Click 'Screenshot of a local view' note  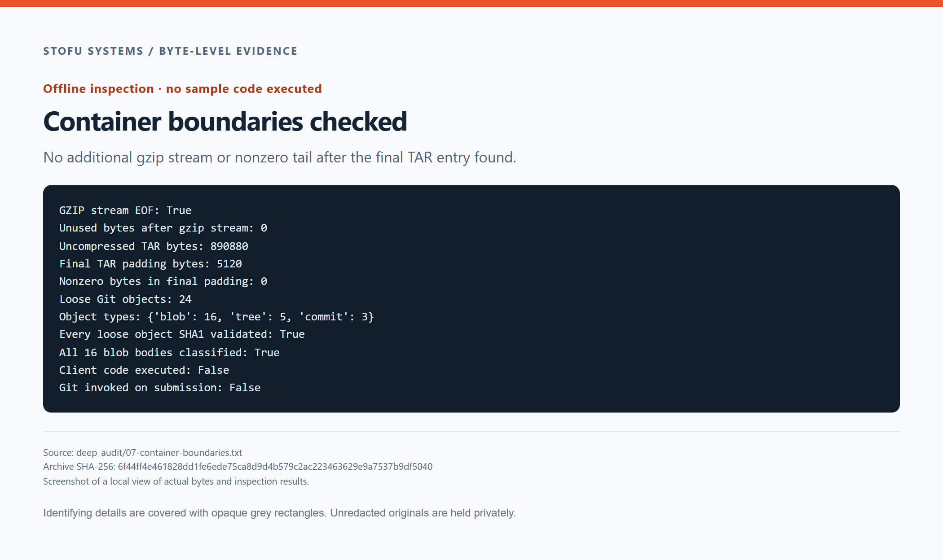176,481
